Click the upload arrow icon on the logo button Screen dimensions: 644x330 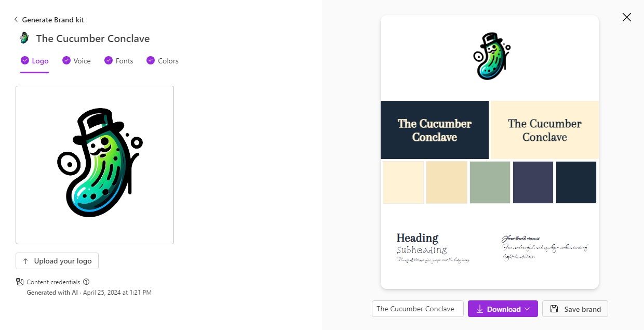(25, 261)
